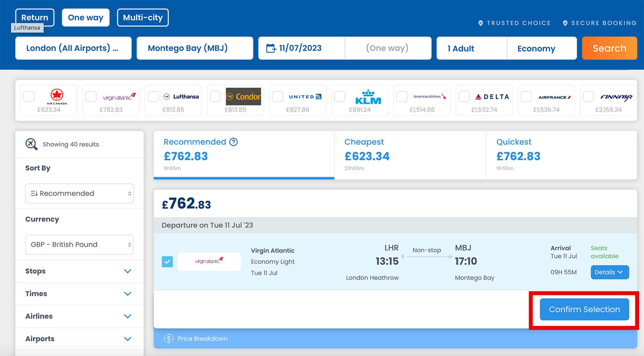Click the search-plane magnifier icon beside results
Screen dimensions: 644x356
(x=31, y=144)
